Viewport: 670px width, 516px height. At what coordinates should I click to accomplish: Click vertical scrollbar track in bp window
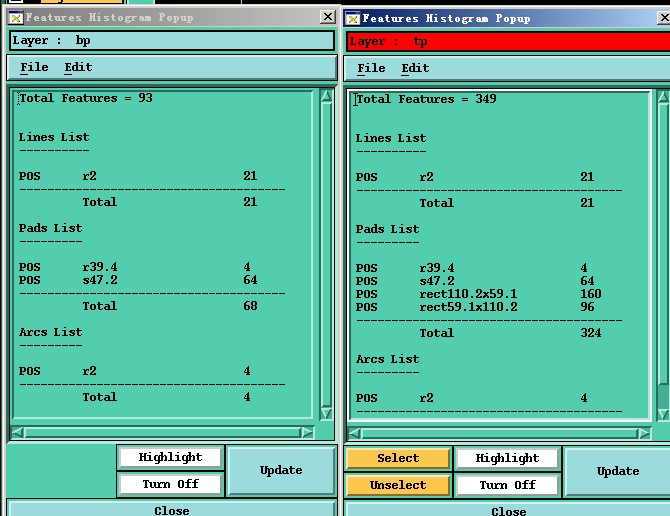(x=326, y=254)
